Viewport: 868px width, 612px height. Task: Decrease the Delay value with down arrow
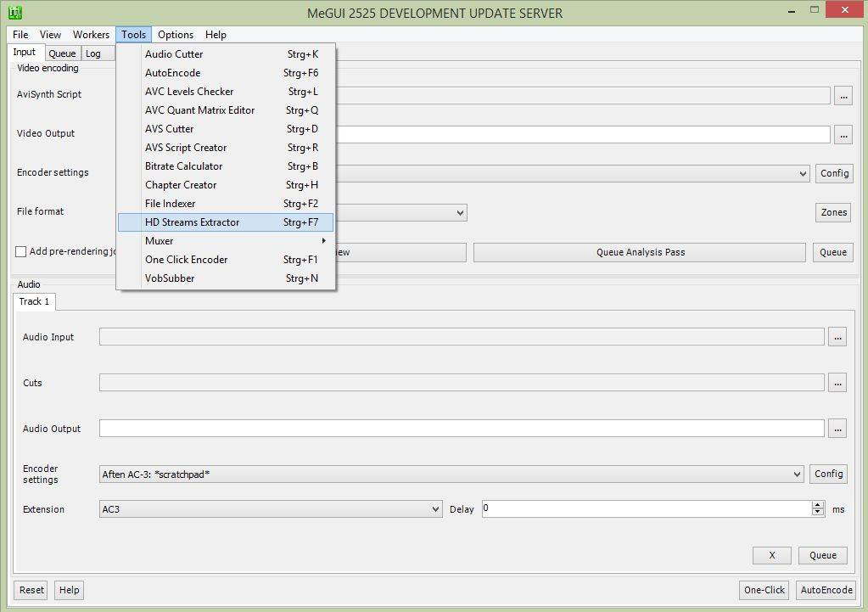click(x=818, y=513)
